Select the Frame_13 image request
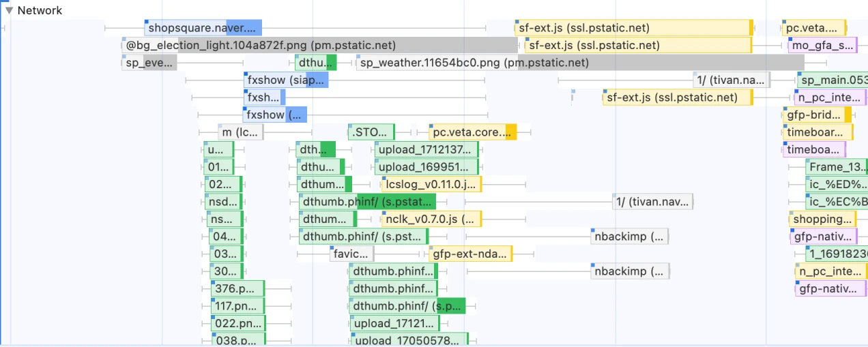The width and height of the screenshot is (868, 347). pyautogui.click(x=835, y=167)
